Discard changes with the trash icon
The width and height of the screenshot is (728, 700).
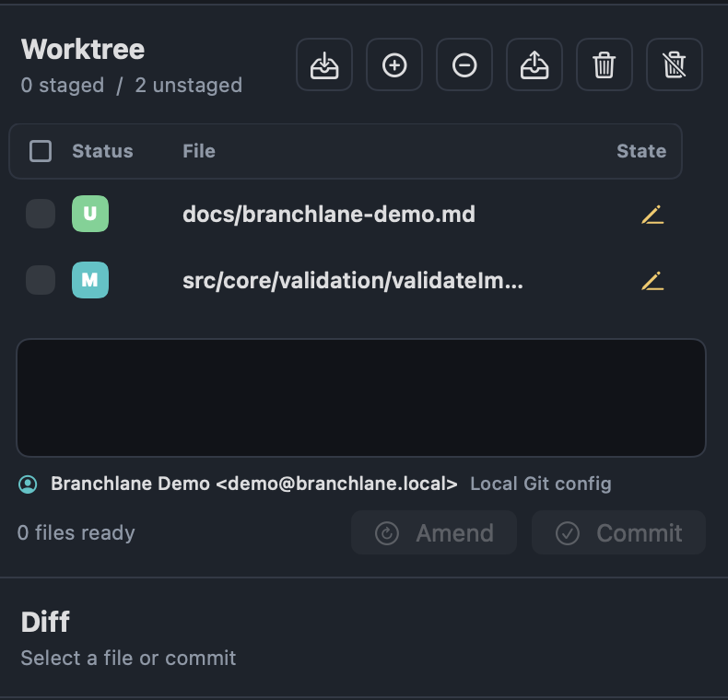[604, 64]
